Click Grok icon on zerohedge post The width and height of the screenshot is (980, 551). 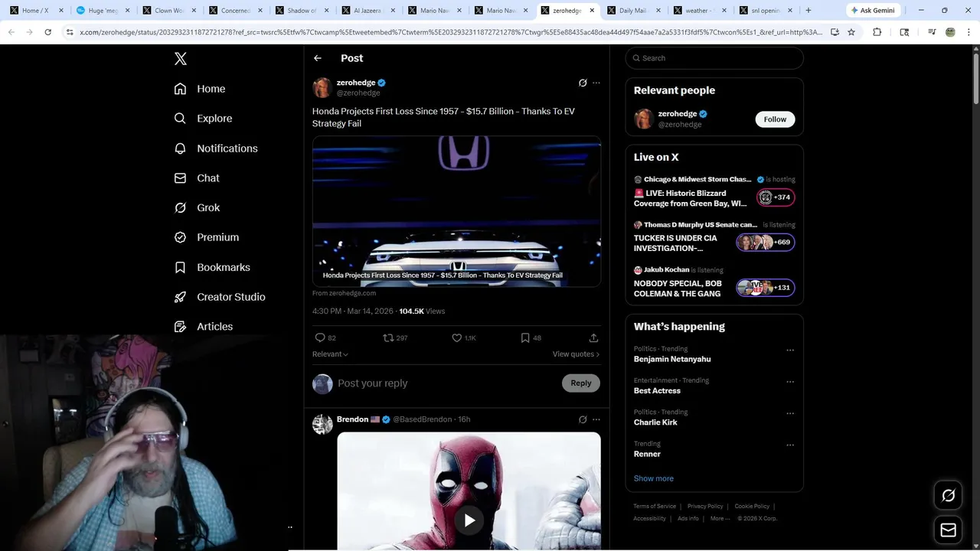583,83
